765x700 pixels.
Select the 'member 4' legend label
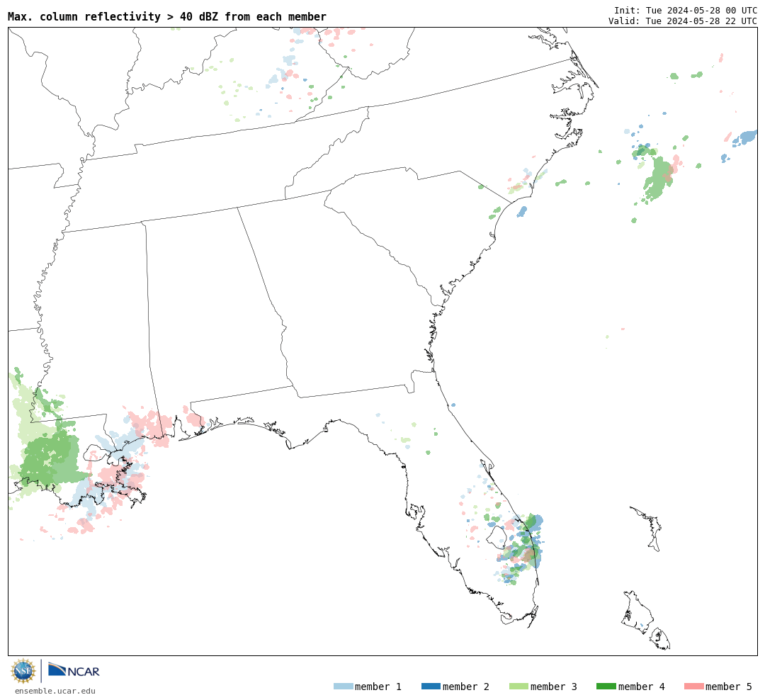pos(642,687)
